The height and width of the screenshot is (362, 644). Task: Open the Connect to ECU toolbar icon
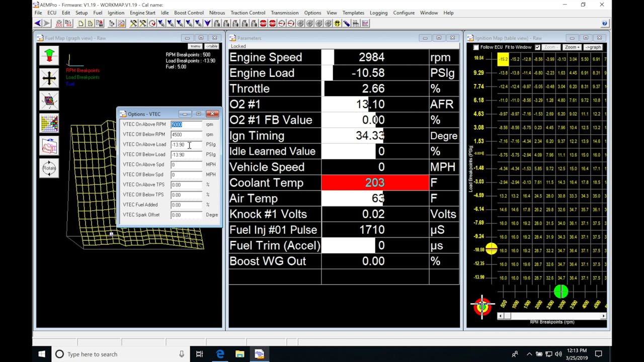59,23
